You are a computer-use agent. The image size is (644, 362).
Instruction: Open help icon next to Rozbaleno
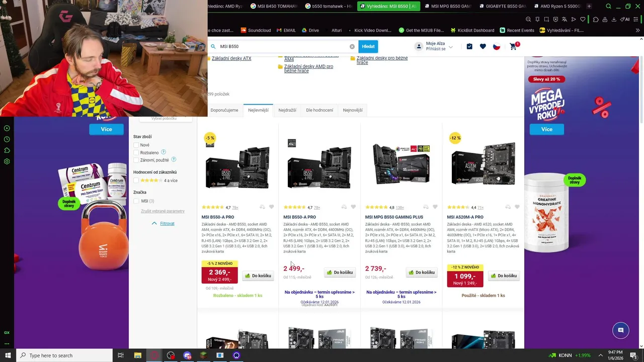[x=164, y=152]
